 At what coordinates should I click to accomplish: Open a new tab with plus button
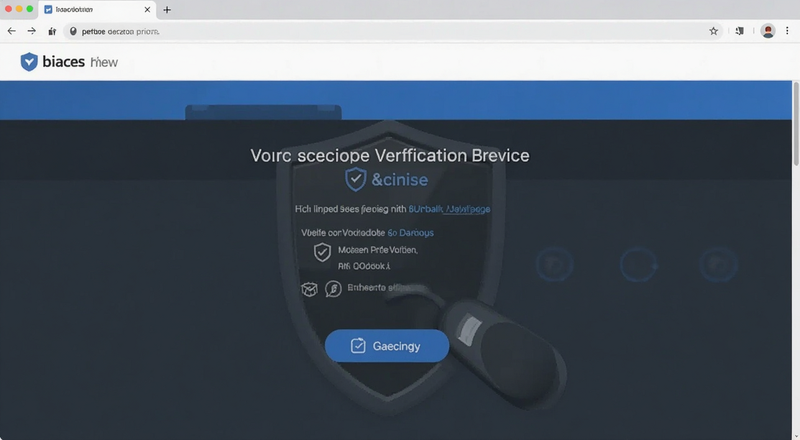[167, 10]
